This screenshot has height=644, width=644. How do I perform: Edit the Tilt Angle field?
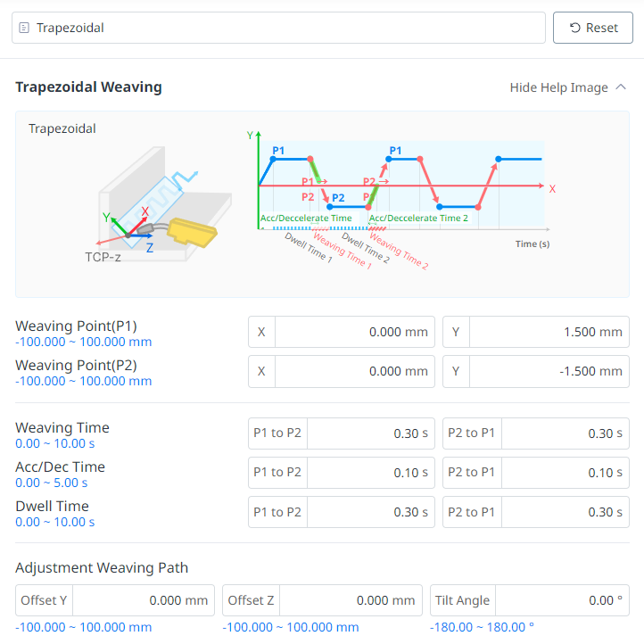point(562,600)
